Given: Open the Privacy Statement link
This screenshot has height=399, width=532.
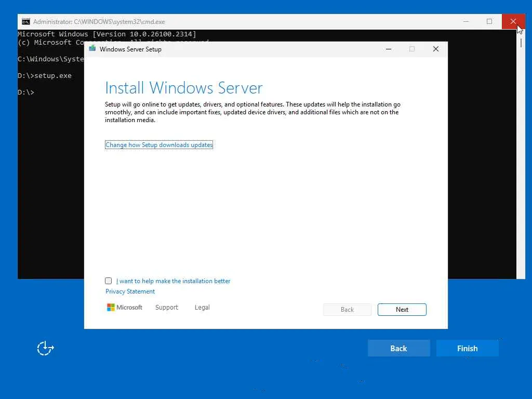Looking at the screenshot, I should pyautogui.click(x=130, y=291).
